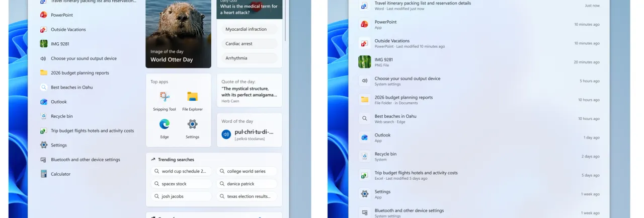Click Recycle bin System icon in detailed list
Viewport: 644px width, 218px height.
click(x=364, y=156)
